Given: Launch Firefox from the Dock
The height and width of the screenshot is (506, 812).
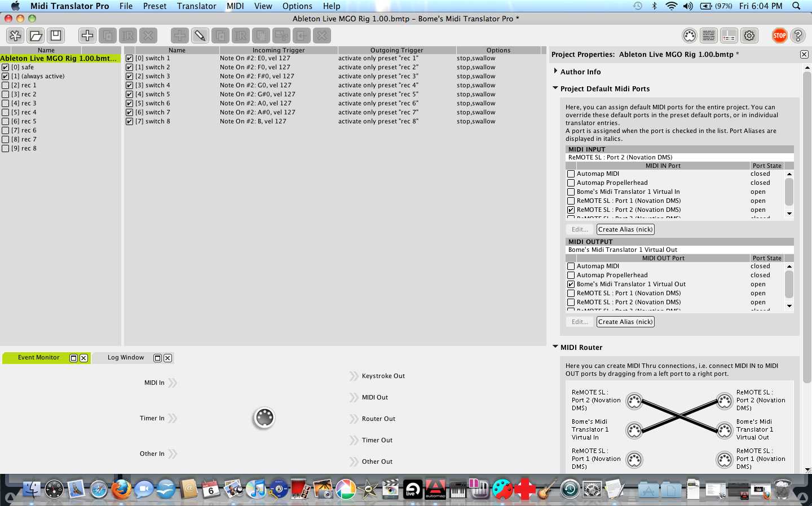Looking at the screenshot, I should click(121, 489).
